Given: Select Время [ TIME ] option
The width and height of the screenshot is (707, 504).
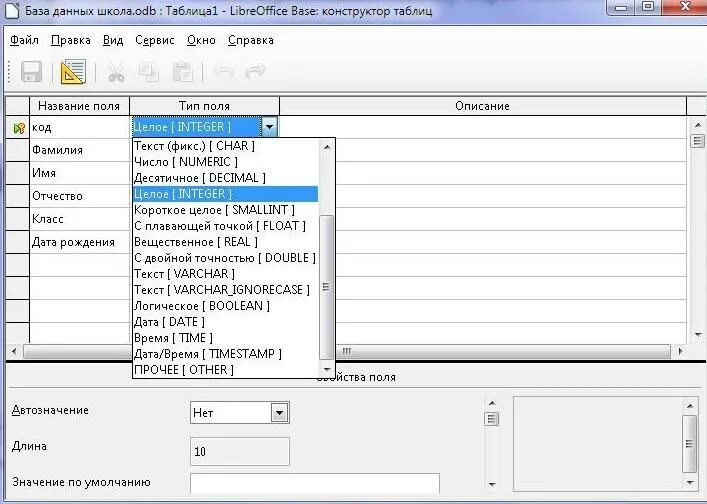Looking at the screenshot, I should point(225,338).
